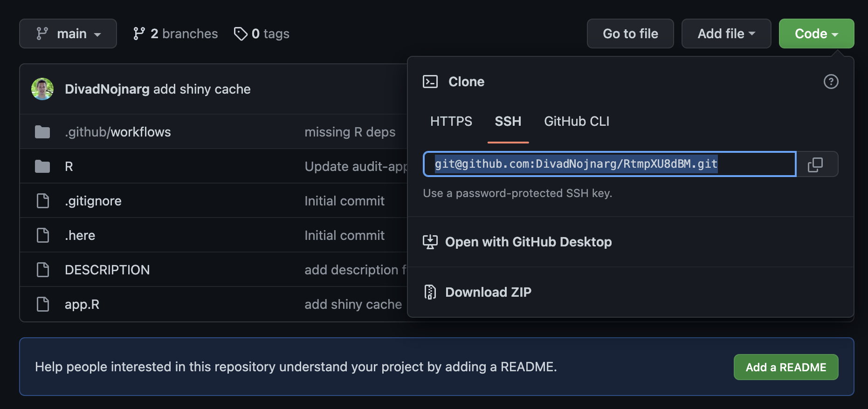This screenshot has width=868, height=409.
Task: Click the file icon for DESCRIPTION
Action: [43, 270]
